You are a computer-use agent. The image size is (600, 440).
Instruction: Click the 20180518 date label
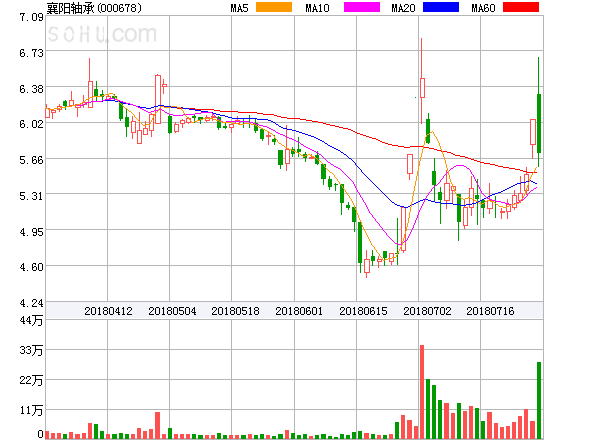235,311
